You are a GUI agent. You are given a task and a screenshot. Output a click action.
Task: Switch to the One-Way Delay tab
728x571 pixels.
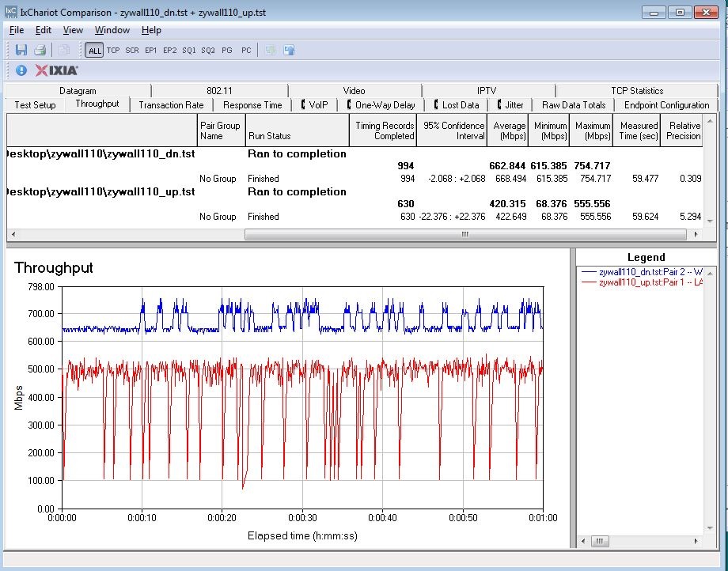[381, 105]
